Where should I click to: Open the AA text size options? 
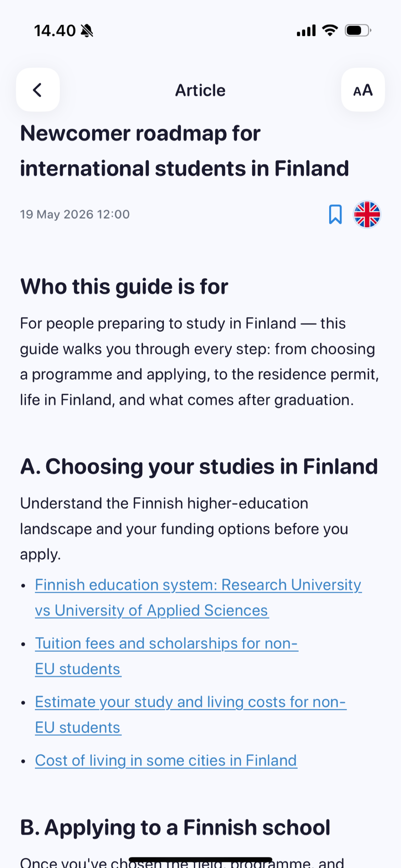(x=363, y=90)
